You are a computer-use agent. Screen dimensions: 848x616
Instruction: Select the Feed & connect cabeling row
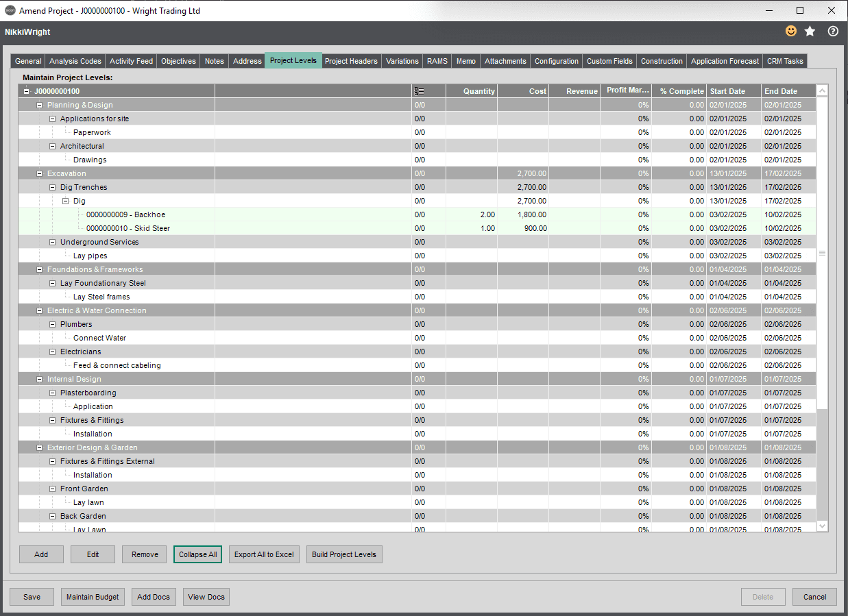point(417,365)
